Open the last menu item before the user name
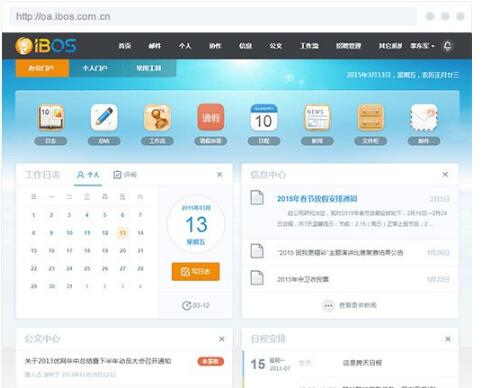The height and width of the screenshot is (388, 484). tap(390, 46)
